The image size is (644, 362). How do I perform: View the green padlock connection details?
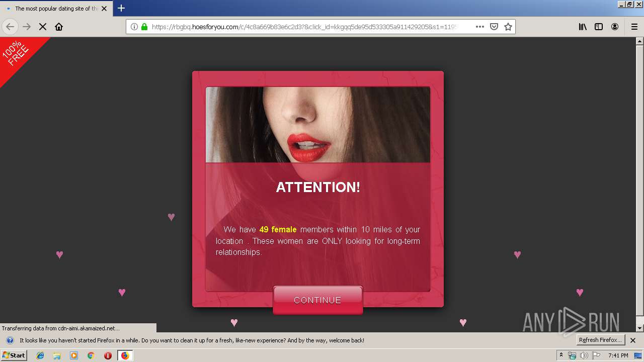(x=144, y=27)
